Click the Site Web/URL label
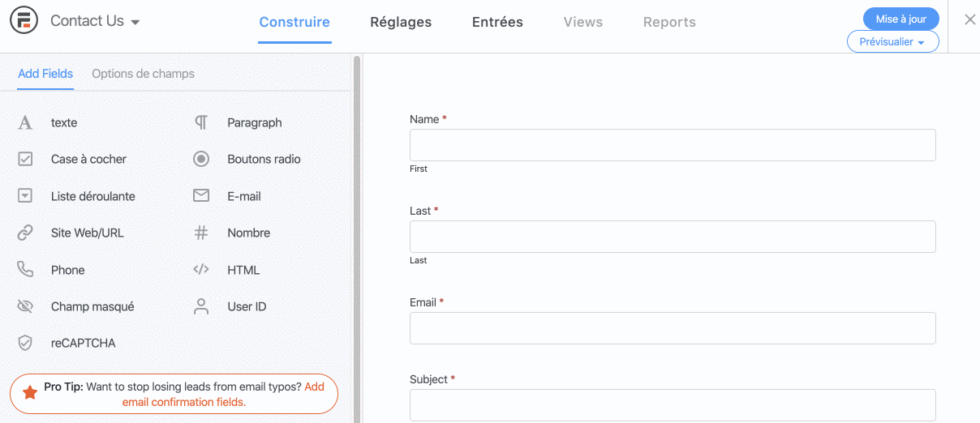The width and height of the screenshot is (980, 423). click(x=88, y=233)
